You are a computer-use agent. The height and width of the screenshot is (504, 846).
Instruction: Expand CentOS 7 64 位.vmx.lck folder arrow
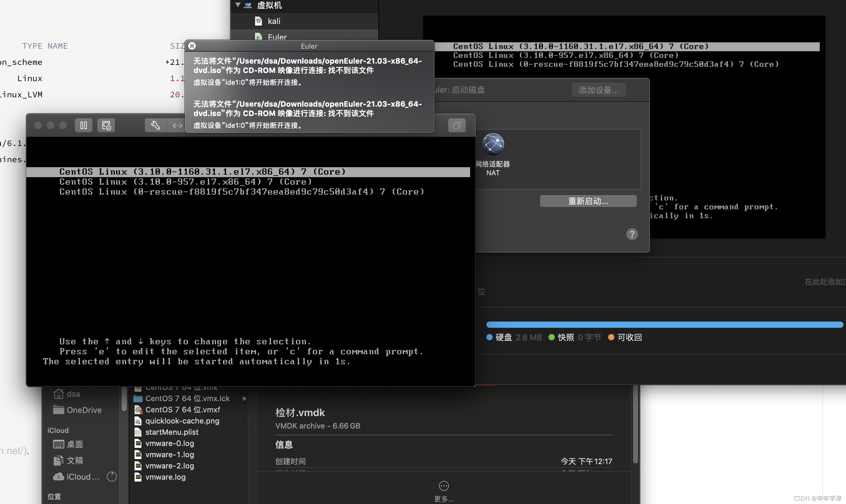tap(244, 398)
